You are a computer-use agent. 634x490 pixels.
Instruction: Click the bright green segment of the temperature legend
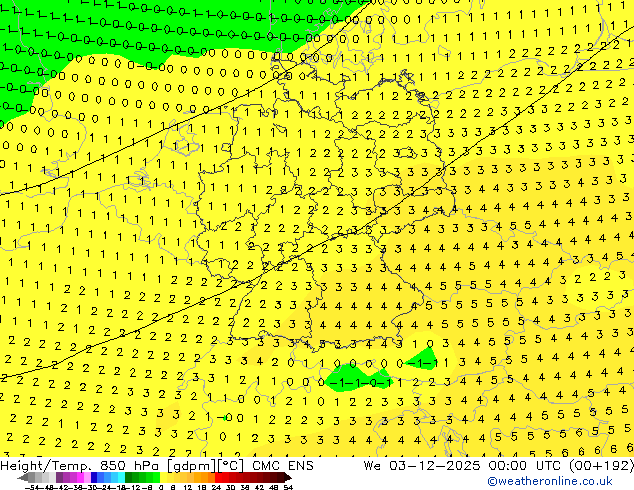156,478
